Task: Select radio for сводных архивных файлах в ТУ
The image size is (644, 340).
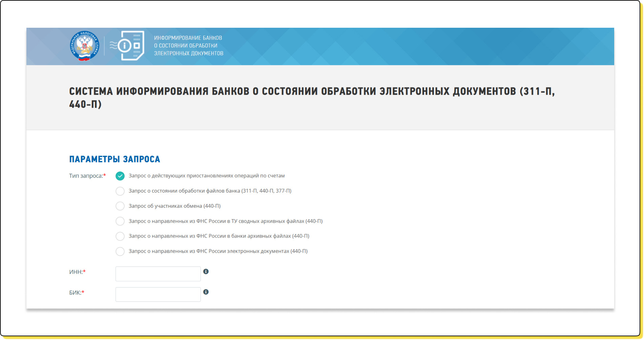Action: (120, 221)
